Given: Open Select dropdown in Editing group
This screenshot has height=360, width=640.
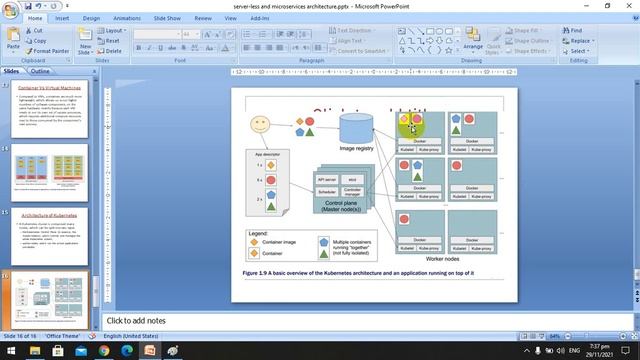Looking at the screenshot, I should tap(576, 51).
